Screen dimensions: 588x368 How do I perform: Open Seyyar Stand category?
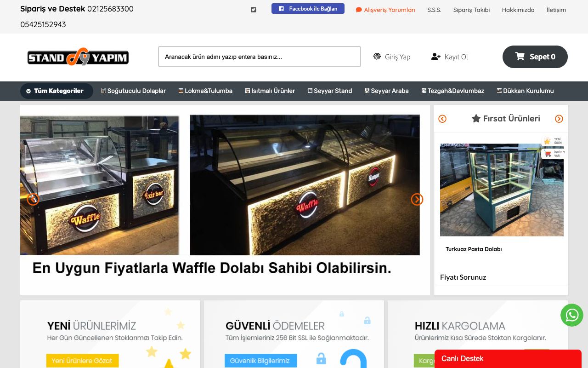tap(330, 91)
